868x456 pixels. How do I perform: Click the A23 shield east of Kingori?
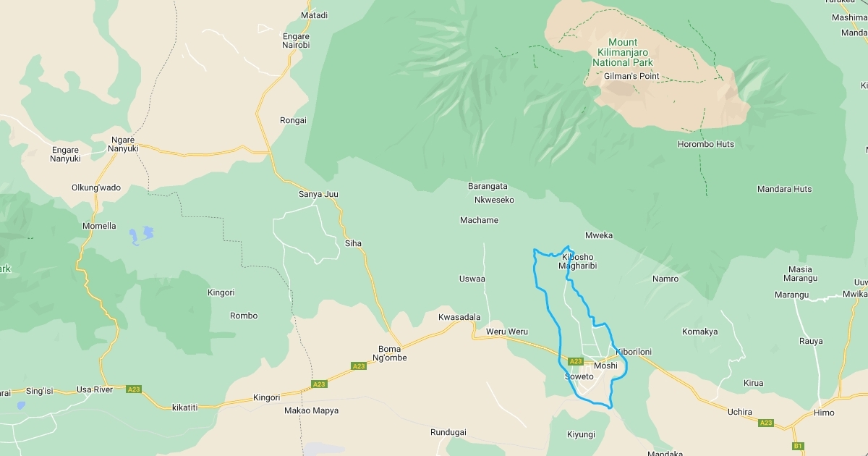(319, 384)
